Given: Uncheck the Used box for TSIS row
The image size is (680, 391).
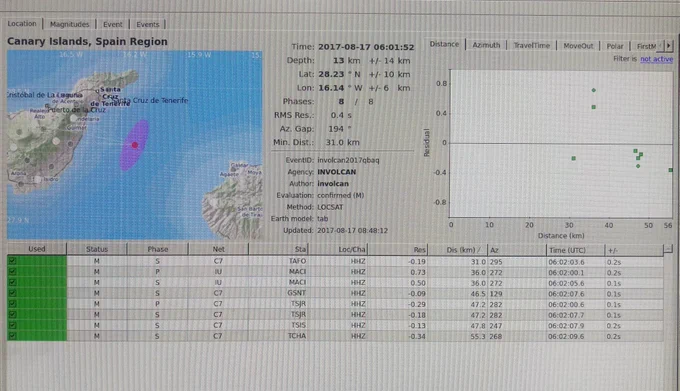Looking at the screenshot, I should [12, 325].
